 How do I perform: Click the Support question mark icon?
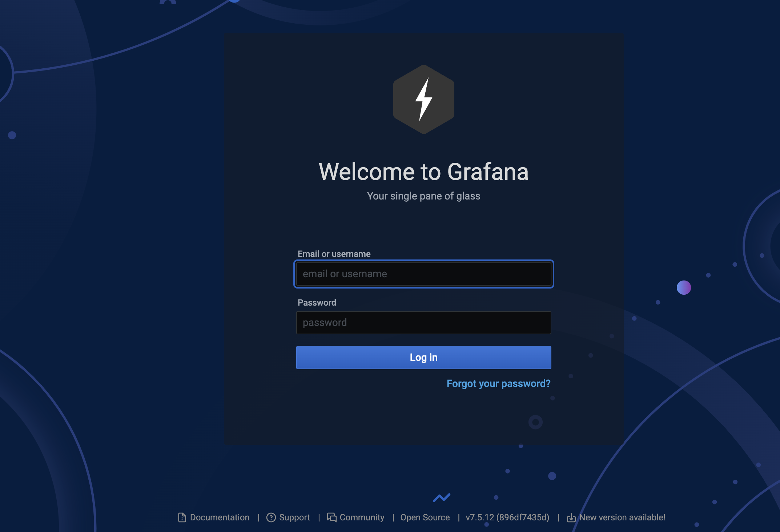[x=271, y=517]
